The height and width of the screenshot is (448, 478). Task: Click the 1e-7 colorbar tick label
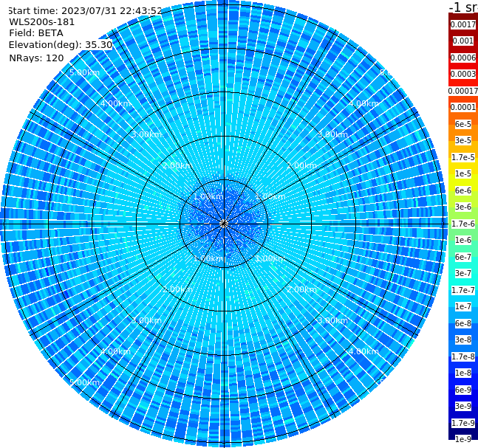[x=463, y=306]
